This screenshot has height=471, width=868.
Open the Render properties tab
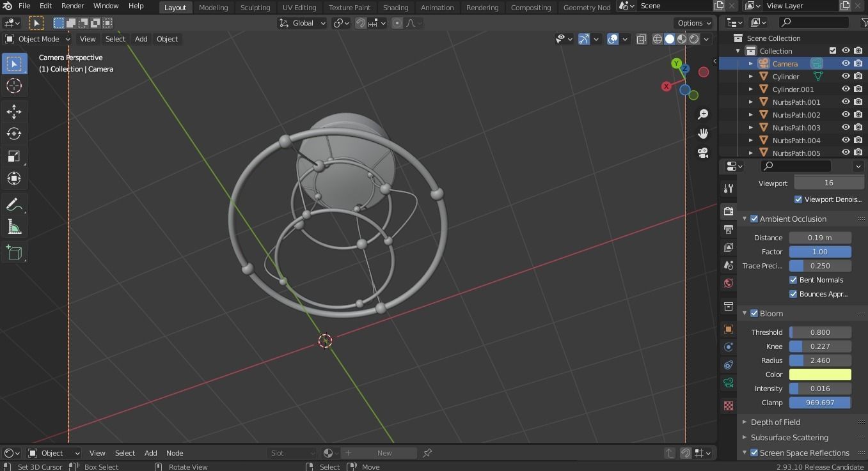click(728, 211)
